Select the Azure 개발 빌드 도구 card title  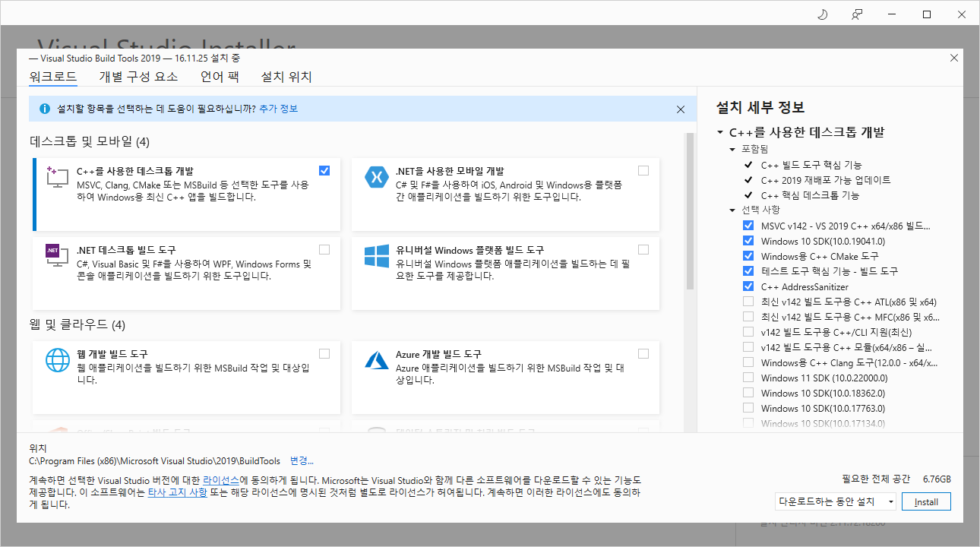(438, 353)
